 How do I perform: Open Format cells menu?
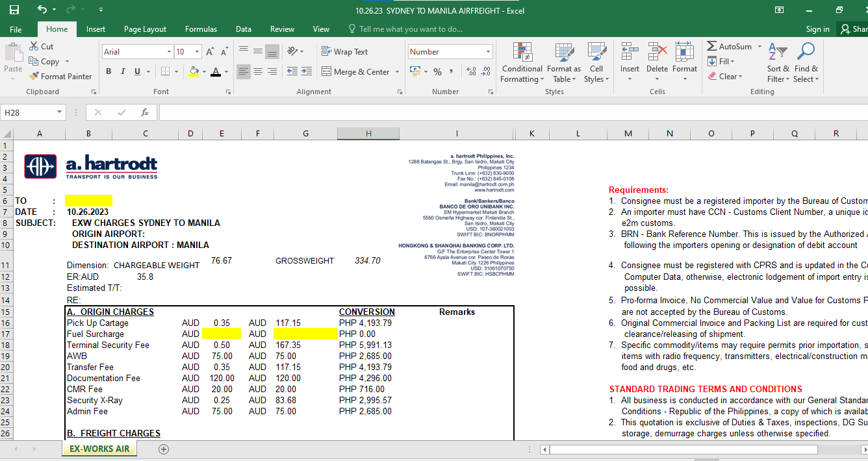coord(685,62)
